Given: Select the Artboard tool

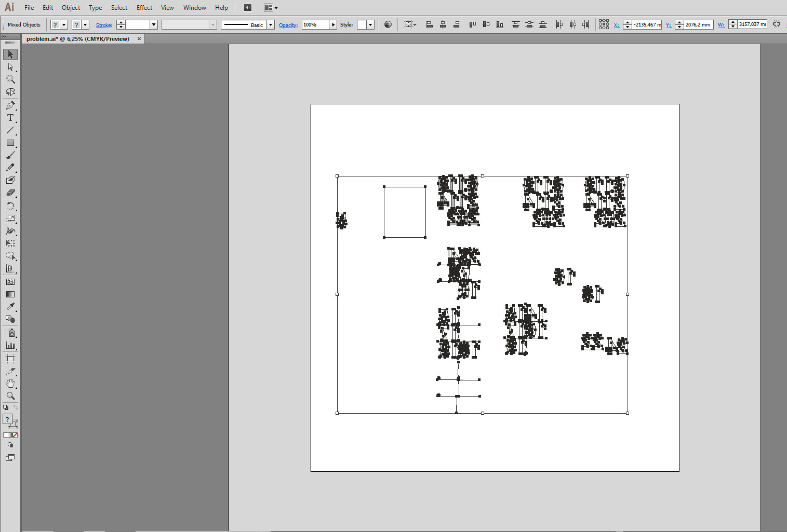Looking at the screenshot, I should 10,359.
